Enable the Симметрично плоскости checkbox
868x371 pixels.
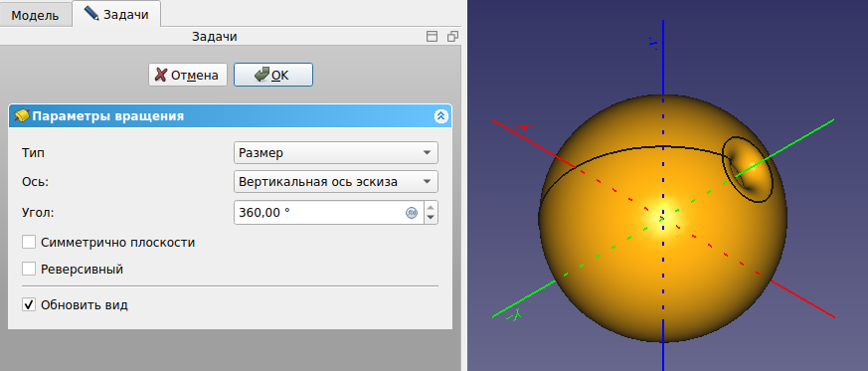point(29,243)
